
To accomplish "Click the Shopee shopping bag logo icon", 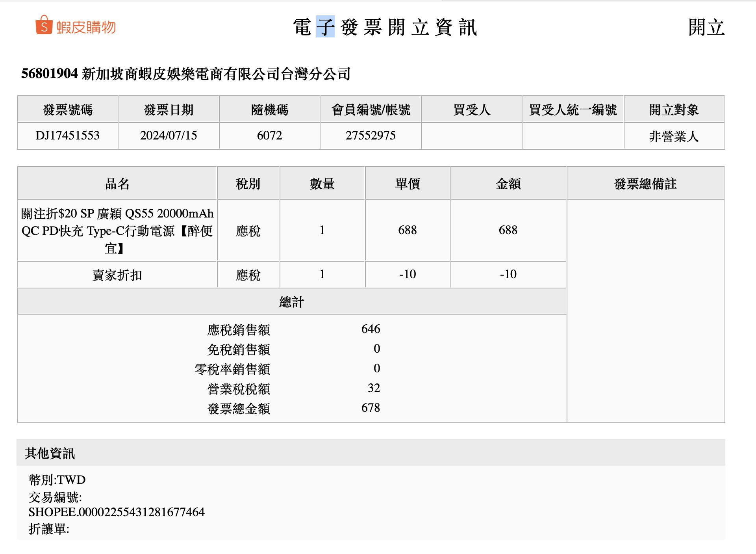I will [44, 25].
